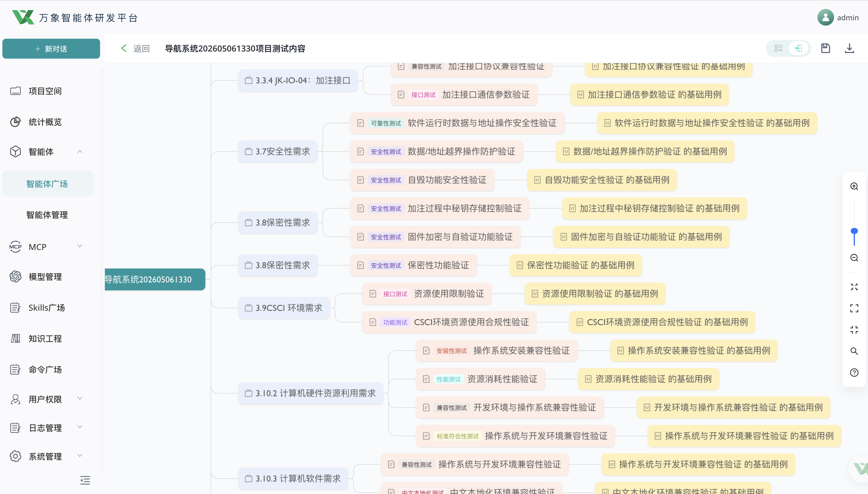Click the fit-to-view arrows icon
The height and width of the screenshot is (494, 868).
[x=854, y=287]
